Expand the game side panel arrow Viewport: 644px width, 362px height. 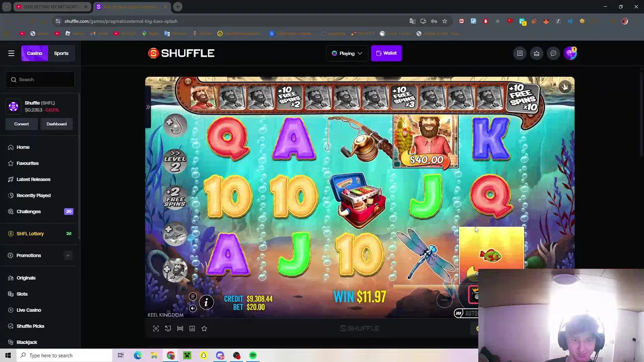pyautogui.click(x=148, y=107)
